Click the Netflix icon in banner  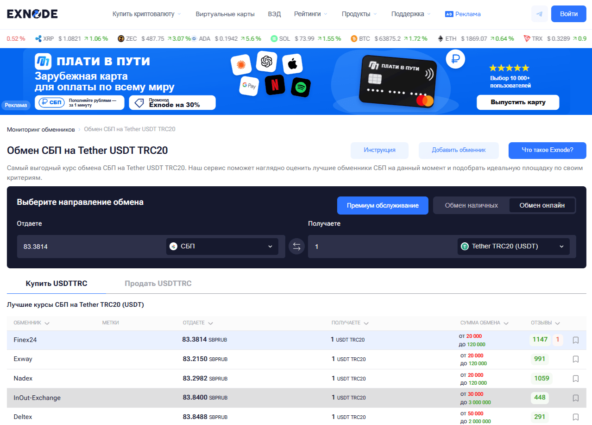point(274,85)
